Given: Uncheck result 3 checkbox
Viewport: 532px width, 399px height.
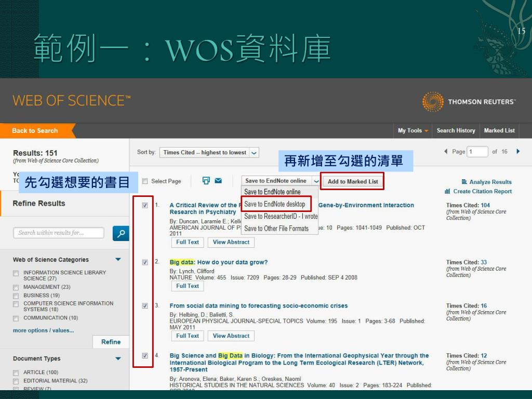Looking at the screenshot, I should [145, 305].
